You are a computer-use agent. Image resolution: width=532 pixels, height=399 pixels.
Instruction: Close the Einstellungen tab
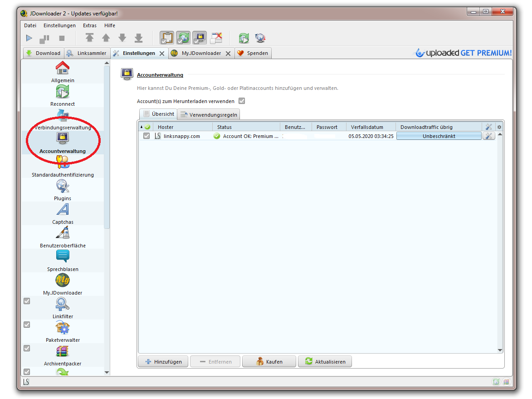click(162, 54)
